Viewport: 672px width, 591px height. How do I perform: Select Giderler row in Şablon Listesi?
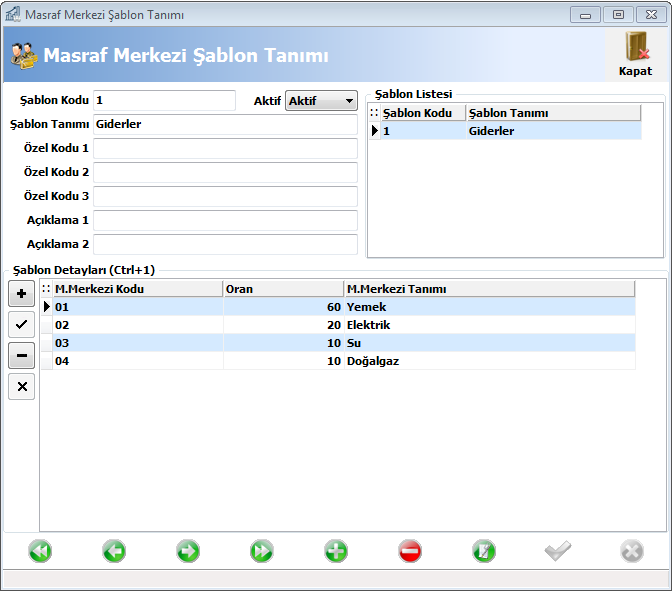point(554,131)
